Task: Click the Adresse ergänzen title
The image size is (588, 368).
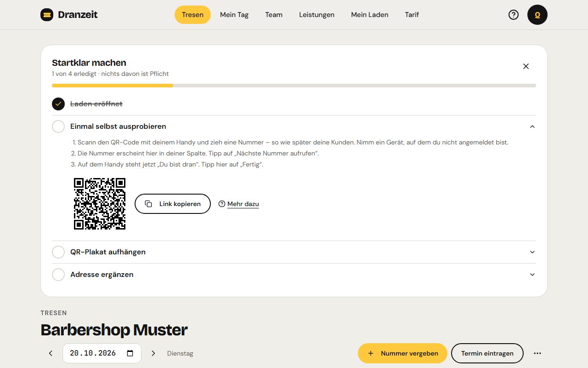Action: (102, 275)
